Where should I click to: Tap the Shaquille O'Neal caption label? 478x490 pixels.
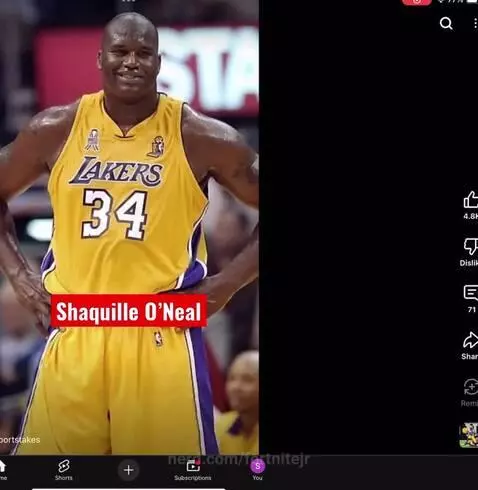129,311
